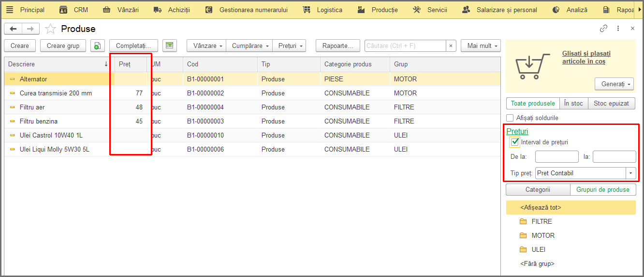Screen dimensions: 644x277
Task: Click the Vânzări basket icon
Action: (107, 10)
